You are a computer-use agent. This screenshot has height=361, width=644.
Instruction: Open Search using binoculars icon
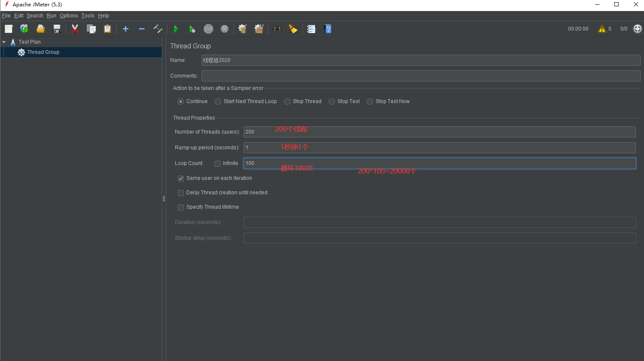277,29
